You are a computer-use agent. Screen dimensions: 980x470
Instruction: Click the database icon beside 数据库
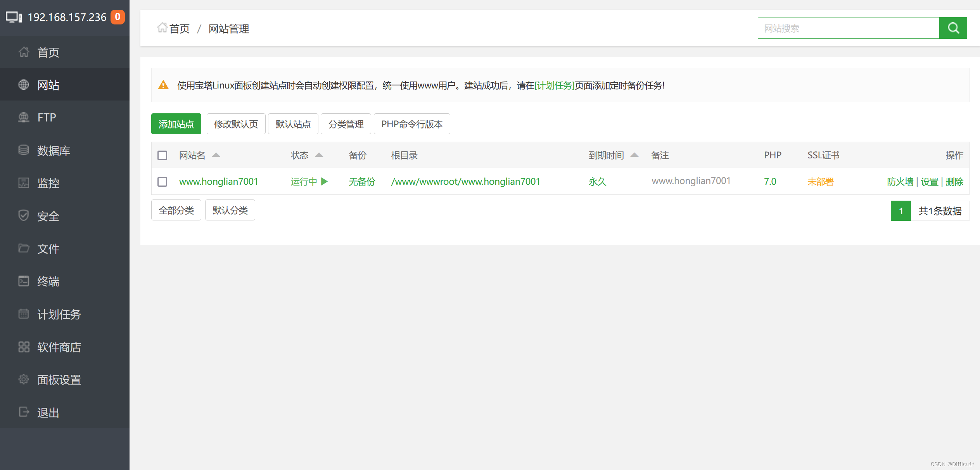24,150
